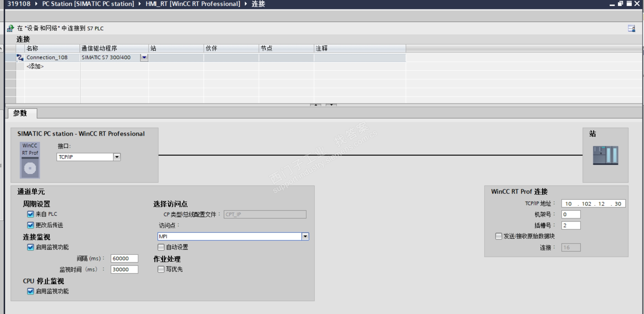Image resolution: width=644 pixels, height=314 pixels.
Task: Expand the table pane with down arrow
Action: click(x=331, y=105)
